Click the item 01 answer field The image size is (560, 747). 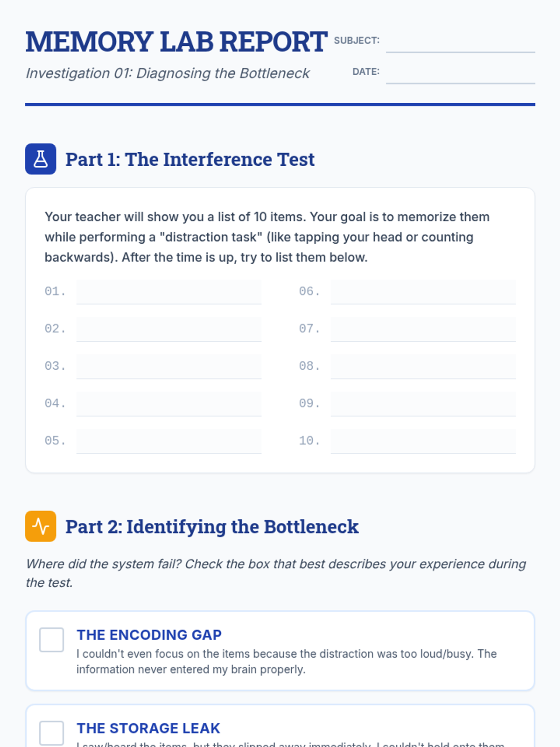point(168,292)
